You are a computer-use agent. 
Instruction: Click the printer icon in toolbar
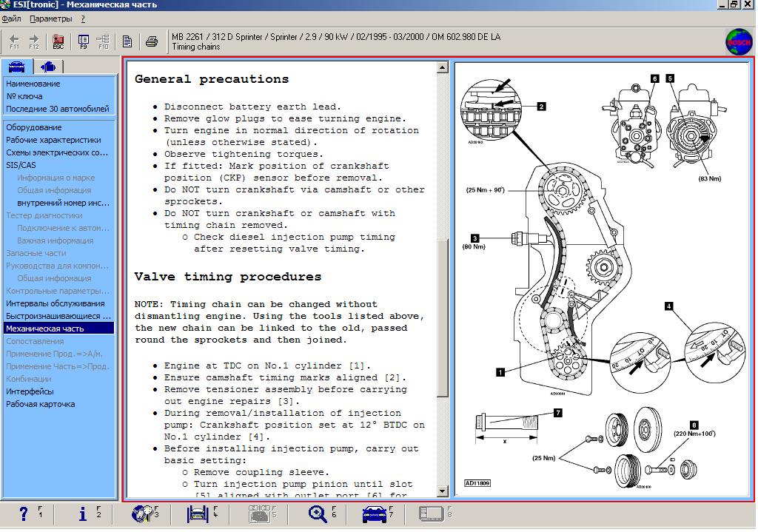(152, 41)
